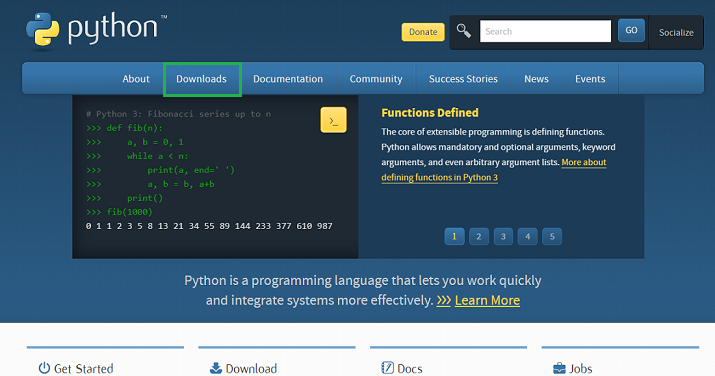Screen dimensions: 715x376
Task: Click the Docs notepad icon
Action: pos(387,368)
